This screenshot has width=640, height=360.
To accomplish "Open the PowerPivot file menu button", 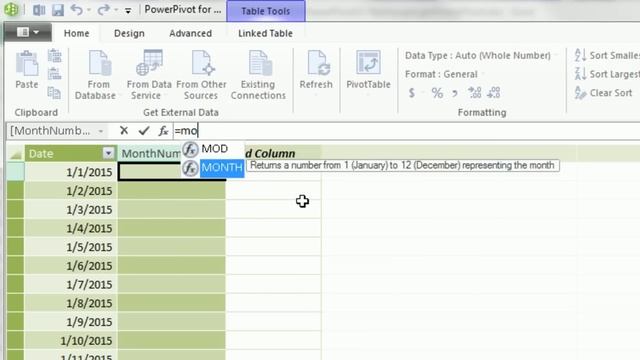I will click(x=28, y=32).
